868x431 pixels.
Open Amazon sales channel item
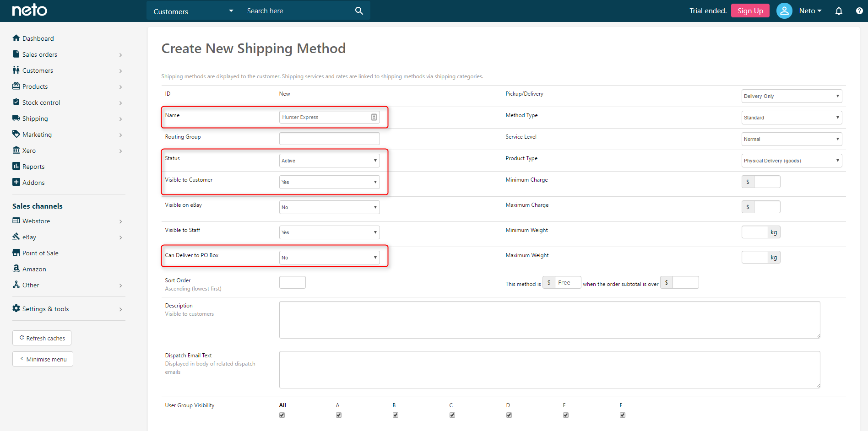pos(34,269)
